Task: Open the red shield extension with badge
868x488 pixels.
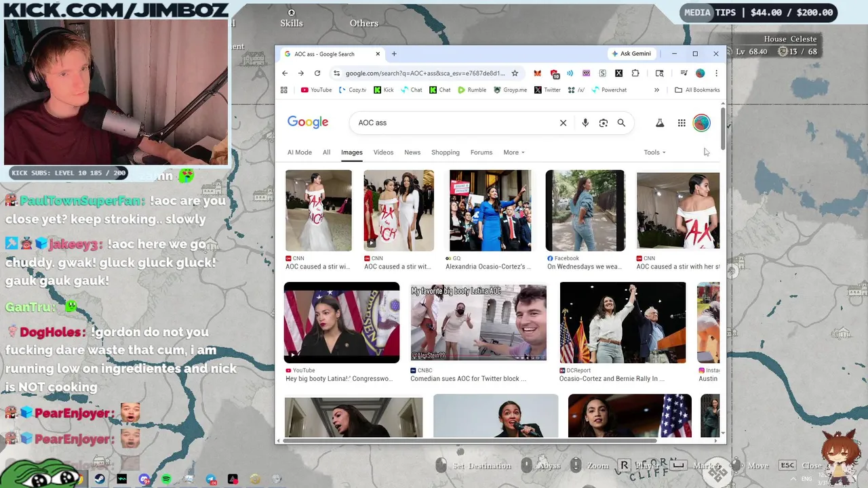Action: (x=554, y=73)
